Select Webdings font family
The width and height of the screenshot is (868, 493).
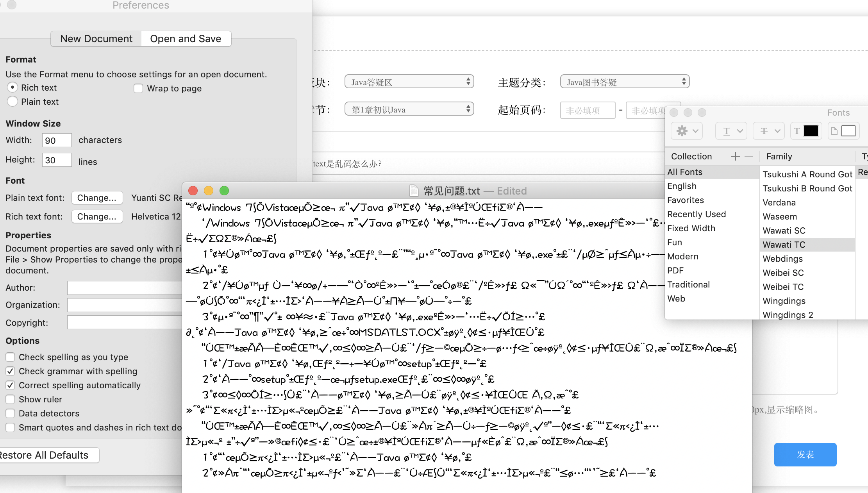point(807,259)
